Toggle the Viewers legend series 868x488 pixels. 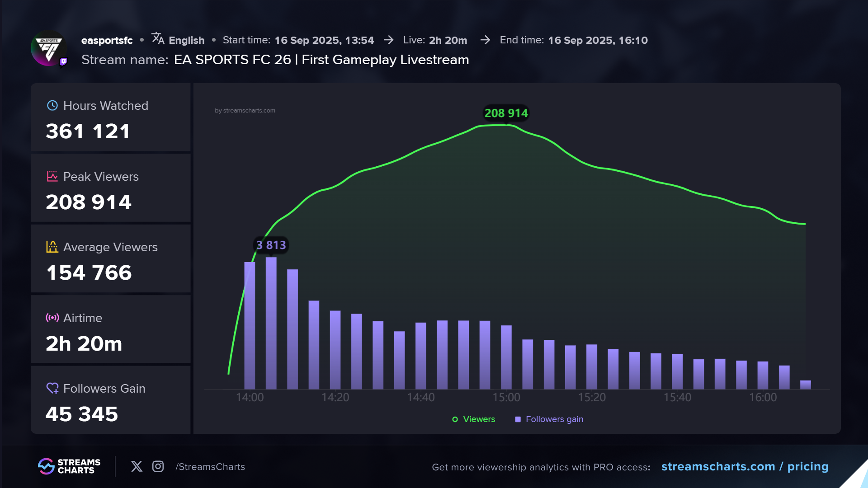(474, 419)
